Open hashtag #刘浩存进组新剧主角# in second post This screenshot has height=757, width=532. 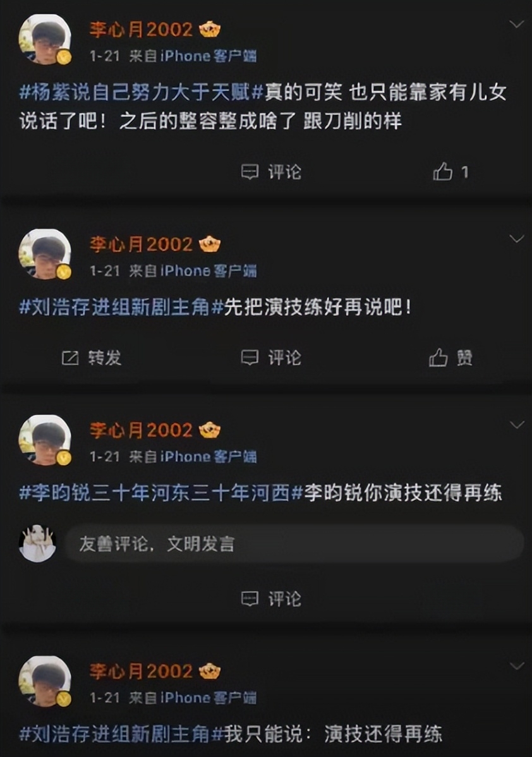(x=121, y=307)
